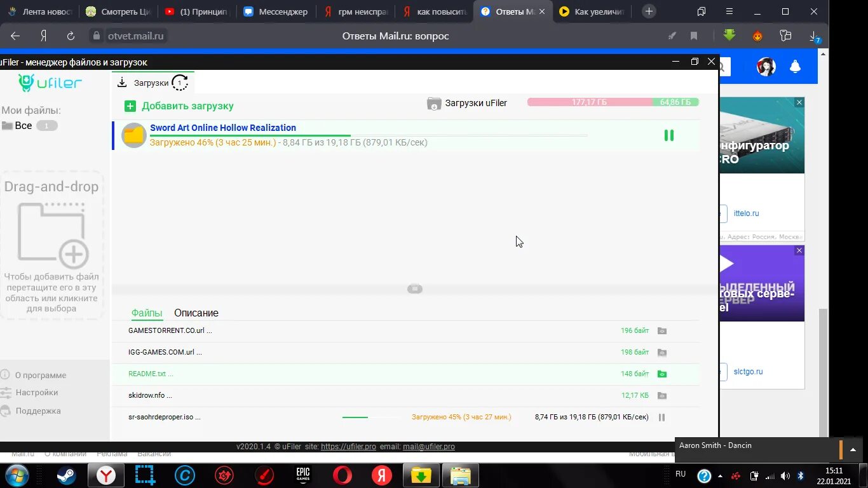This screenshot has height=488, width=868.
Task: Click the Yandex home Я button
Action: click(43, 36)
